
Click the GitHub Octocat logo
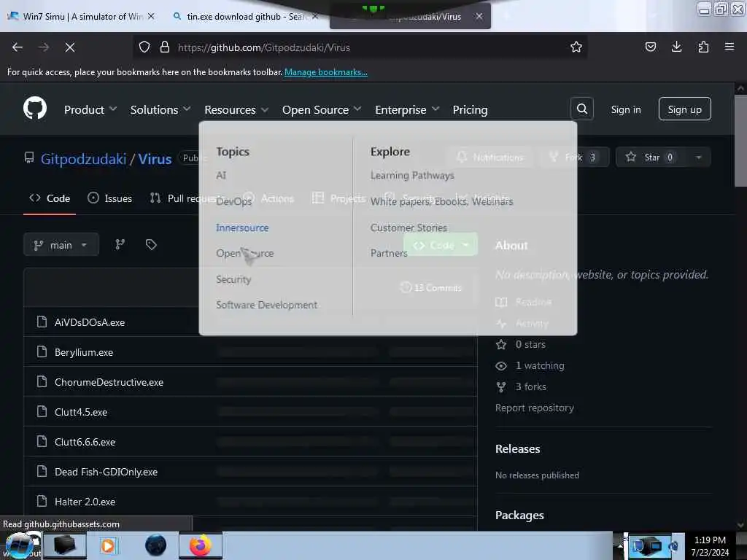click(35, 109)
